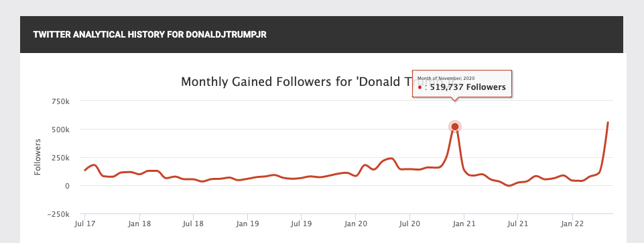Image resolution: width=644 pixels, height=243 pixels.
Task: Click the Jan 20 x-axis label
Action: click(356, 224)
